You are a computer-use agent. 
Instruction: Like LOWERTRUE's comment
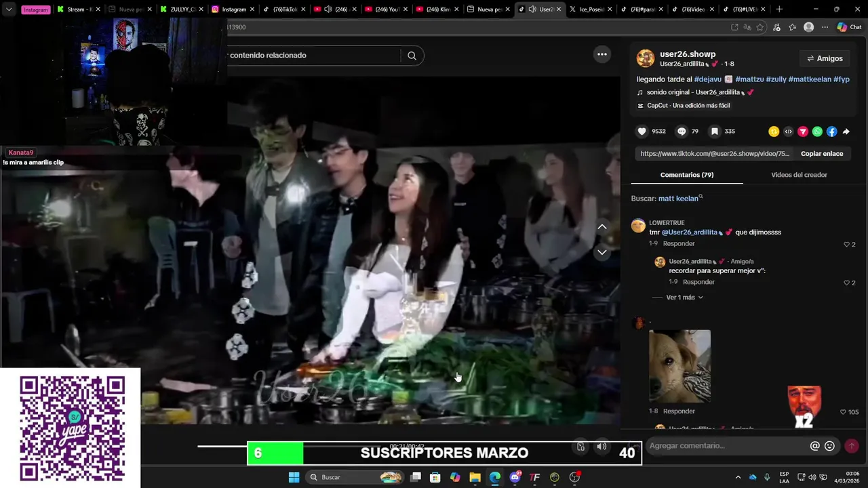tap(846, 244)
